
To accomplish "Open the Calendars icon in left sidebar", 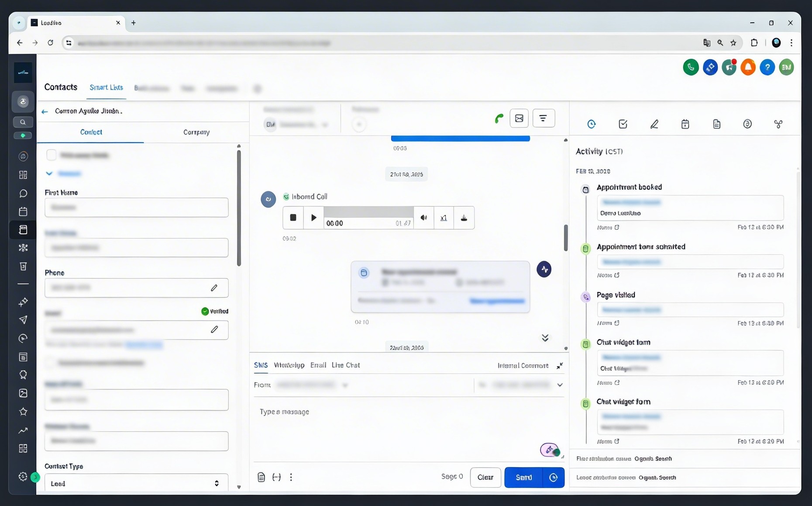I will [23, 212].
